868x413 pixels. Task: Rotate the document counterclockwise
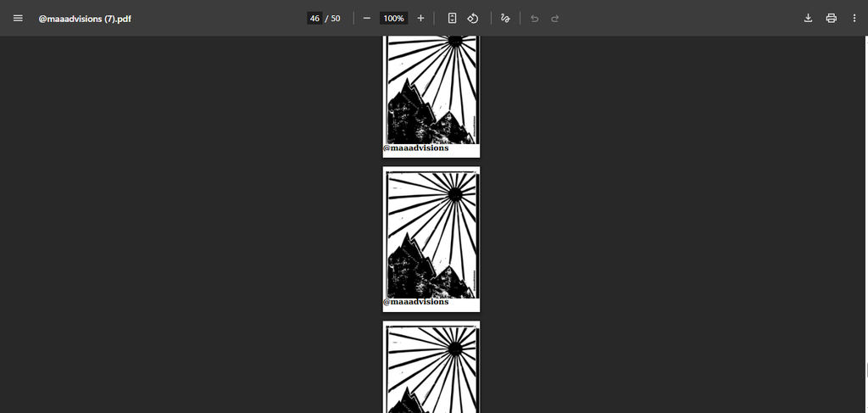point(474,19)
